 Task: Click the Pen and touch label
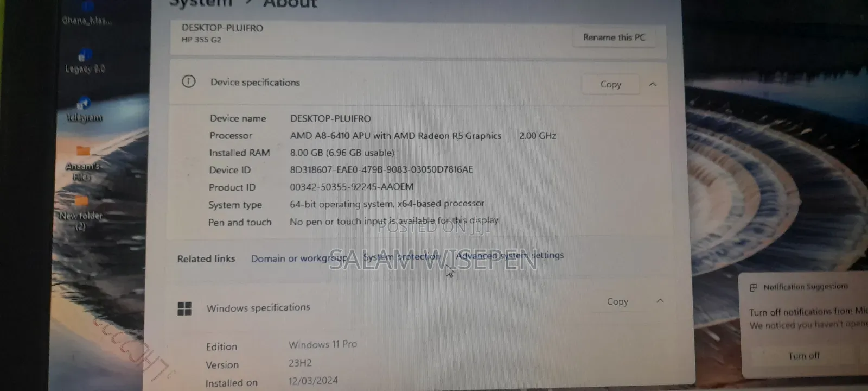click(240, 223)
